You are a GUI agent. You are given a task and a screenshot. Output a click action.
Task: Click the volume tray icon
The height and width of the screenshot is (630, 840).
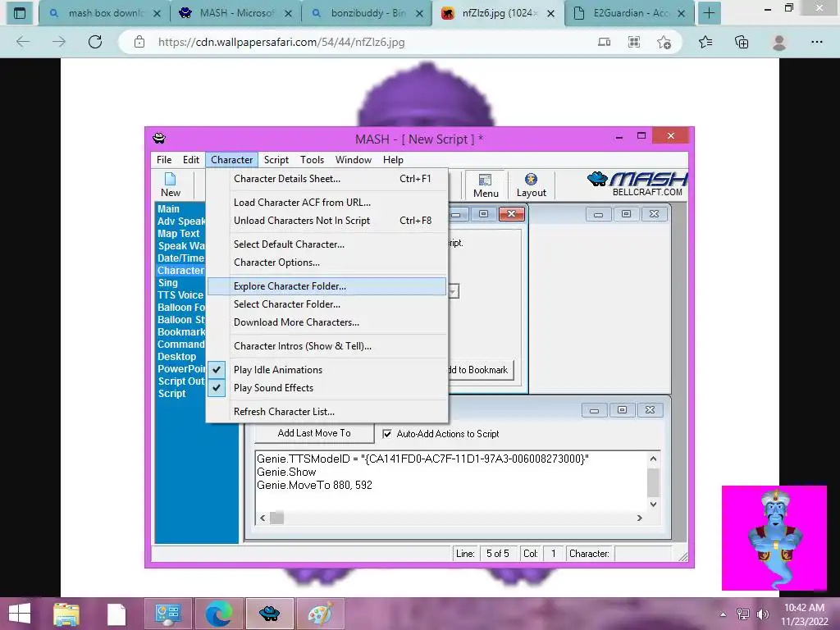762,614
